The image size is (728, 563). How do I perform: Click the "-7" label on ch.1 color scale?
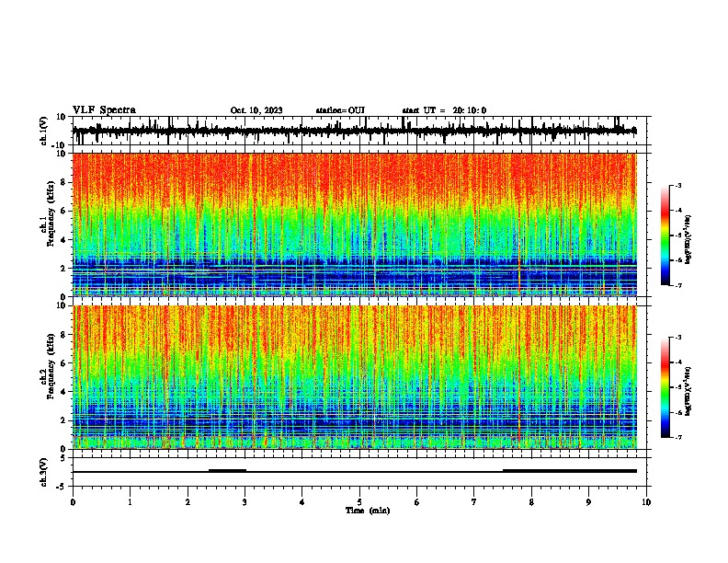click(x=678, y=285)
